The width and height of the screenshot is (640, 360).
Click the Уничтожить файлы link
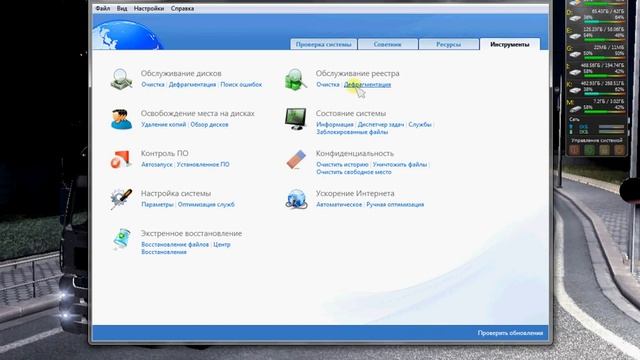(400, 164)
